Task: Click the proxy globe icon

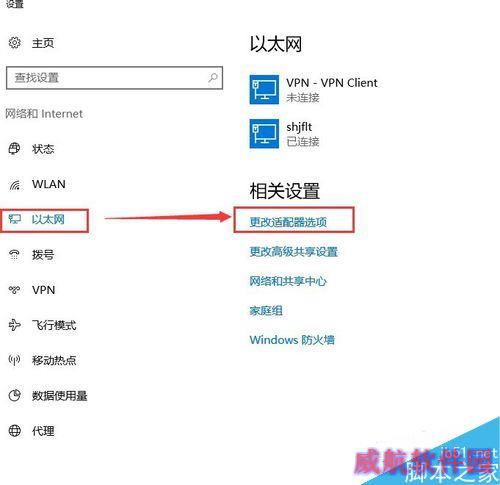Action: point(14,431)
